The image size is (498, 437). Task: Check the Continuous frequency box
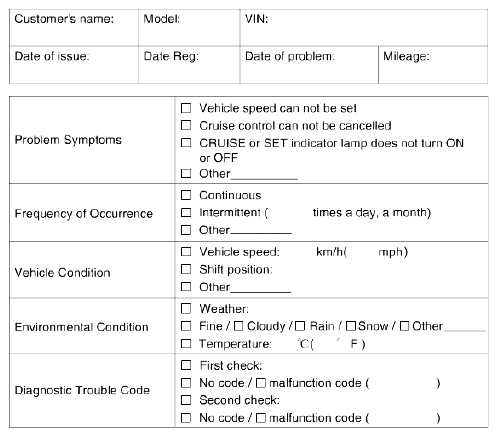point(186,195)
